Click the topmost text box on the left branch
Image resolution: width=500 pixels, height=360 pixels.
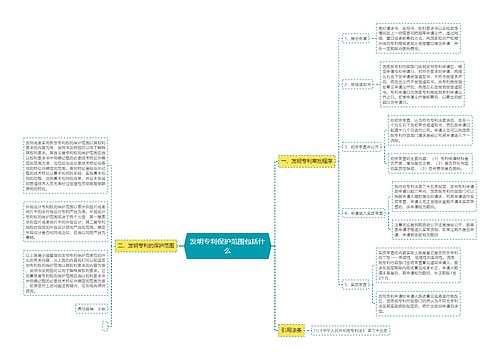65,165
